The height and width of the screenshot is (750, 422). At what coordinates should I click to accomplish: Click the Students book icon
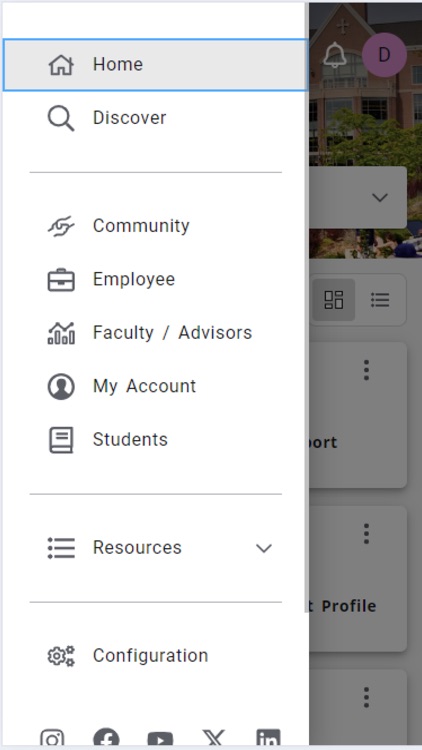coord(61,440)
